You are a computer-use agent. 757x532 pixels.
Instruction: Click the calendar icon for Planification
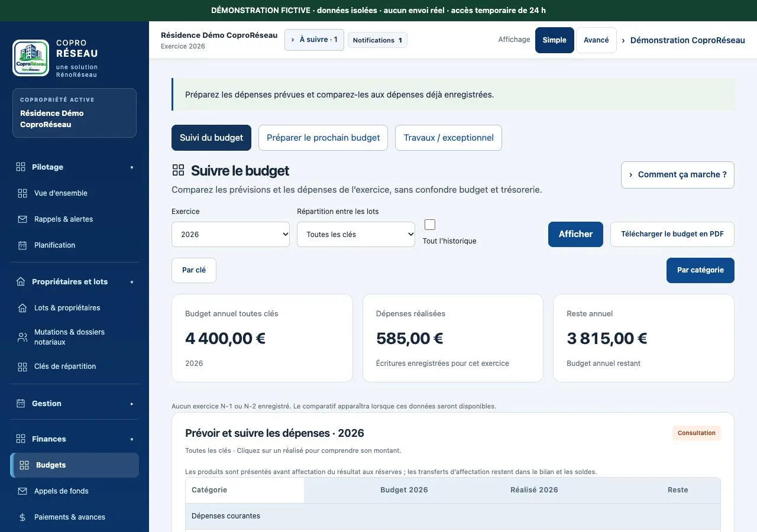coord(22,245)
